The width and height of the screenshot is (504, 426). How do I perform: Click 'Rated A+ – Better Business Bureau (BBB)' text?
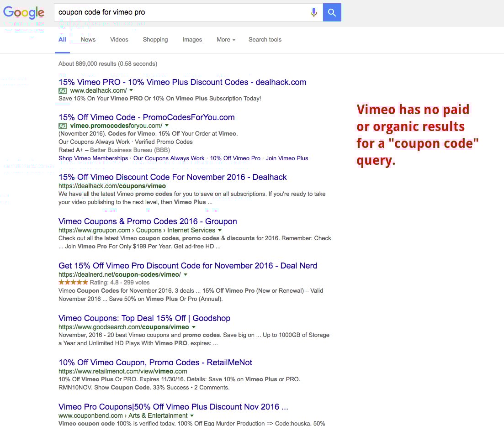tap(114, 150)
